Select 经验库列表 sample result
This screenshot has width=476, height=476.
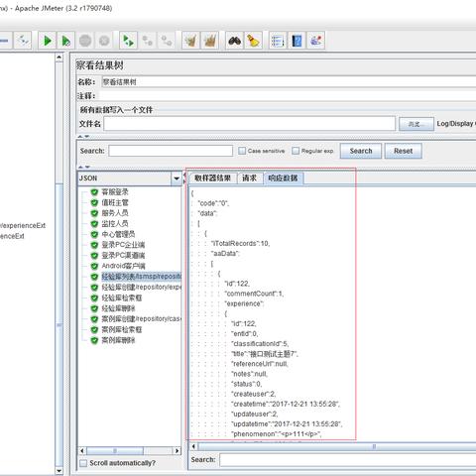point(141,277)
